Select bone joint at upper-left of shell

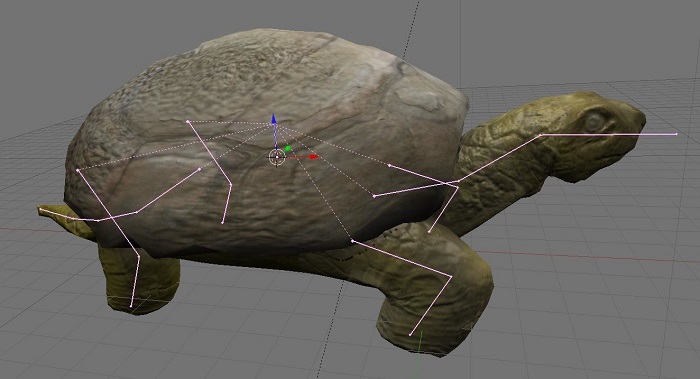tap(188, 121)
